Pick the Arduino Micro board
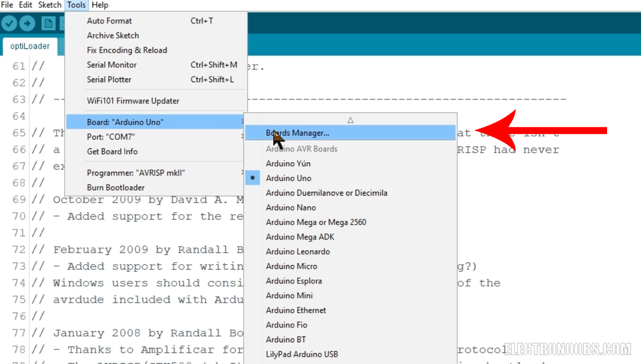The width and height of the screenshot is (641, 364). (351, 267)
